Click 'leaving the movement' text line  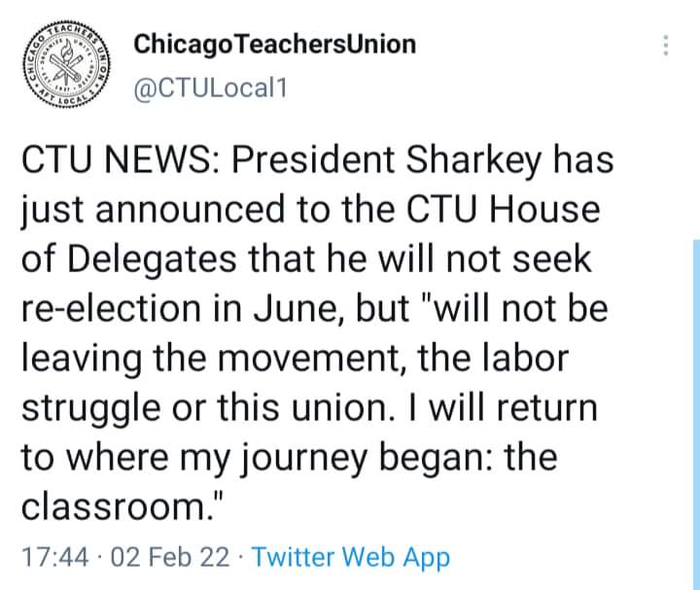(210, 359)
